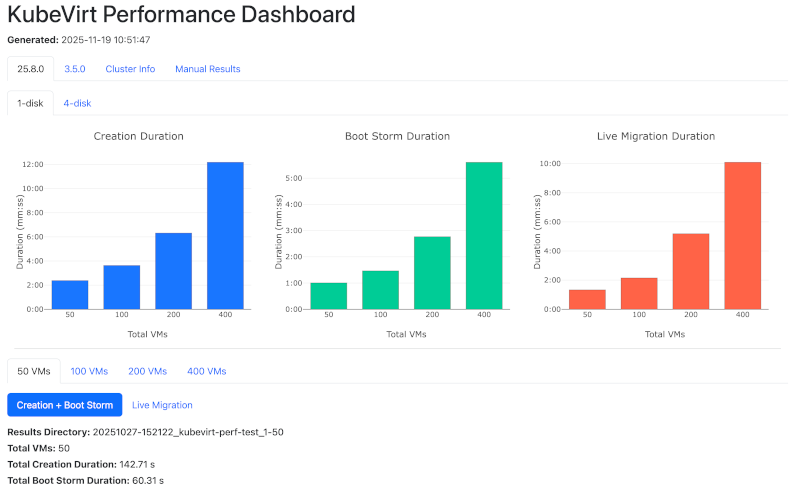Open the Live Migration results link
Image resolution: width=800 pixels, height=491 pixels.
(162, 405)
